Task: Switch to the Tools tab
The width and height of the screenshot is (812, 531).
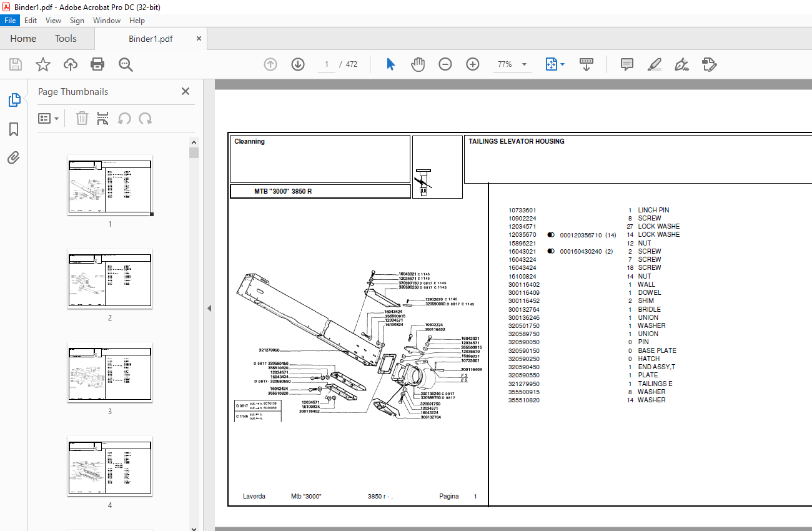Action: tap(66, 38)
